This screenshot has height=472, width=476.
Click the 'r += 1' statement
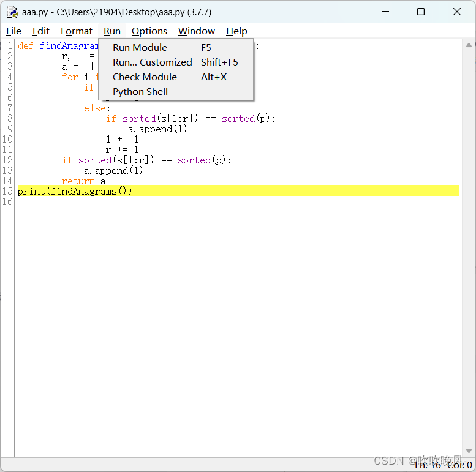tap(122, 149)
